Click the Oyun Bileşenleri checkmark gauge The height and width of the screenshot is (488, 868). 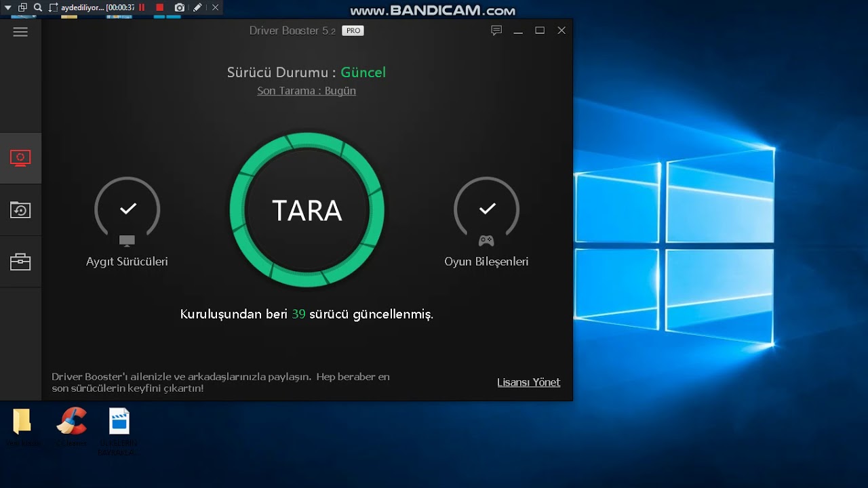486,209
